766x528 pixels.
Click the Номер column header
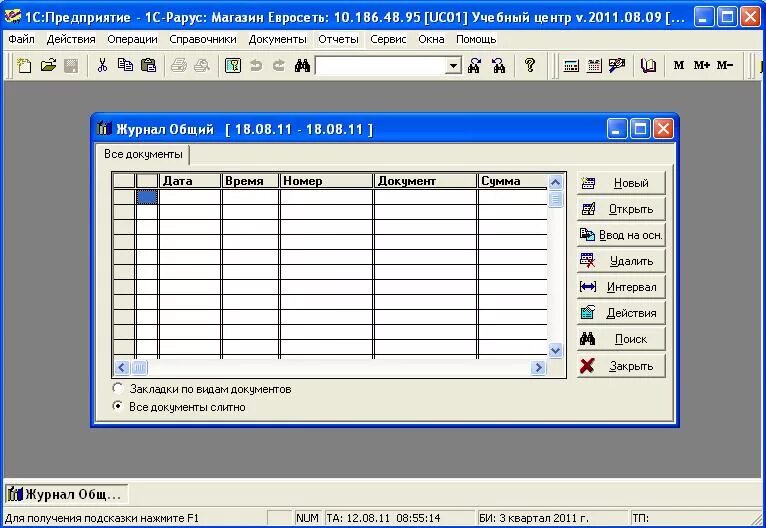pyautogui.click(x=326, y=181)
